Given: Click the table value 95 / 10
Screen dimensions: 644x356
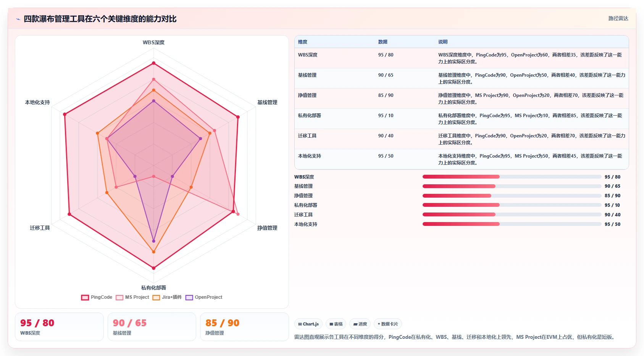Looking at the screenshot, I should click(x=386, y=116).
